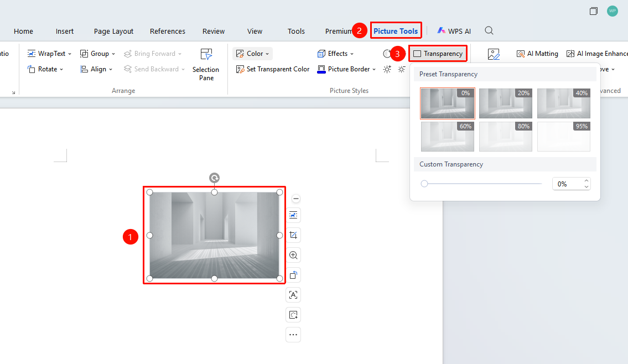The image size is (628, 364).
Task: Click the custom transparency slider handle
Action: [424, 184]
